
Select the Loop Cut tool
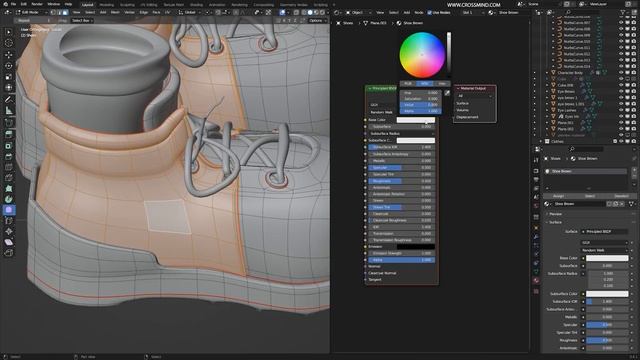coord(9,167)
